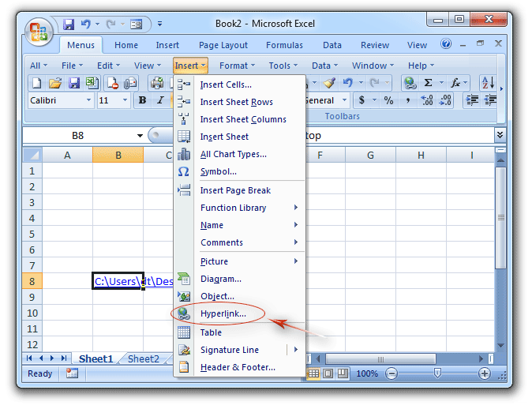Click Save icon in classic toolbar

pyautogui.click(x=73, y=83)
